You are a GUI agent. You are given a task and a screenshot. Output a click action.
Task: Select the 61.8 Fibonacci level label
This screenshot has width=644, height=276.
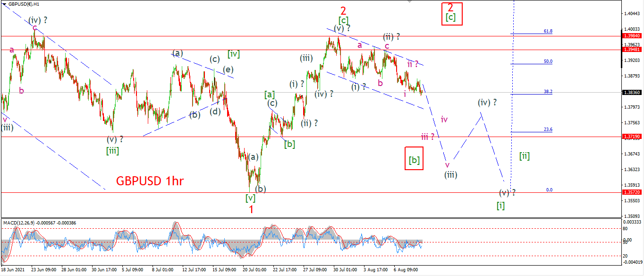tap(548, 31)
